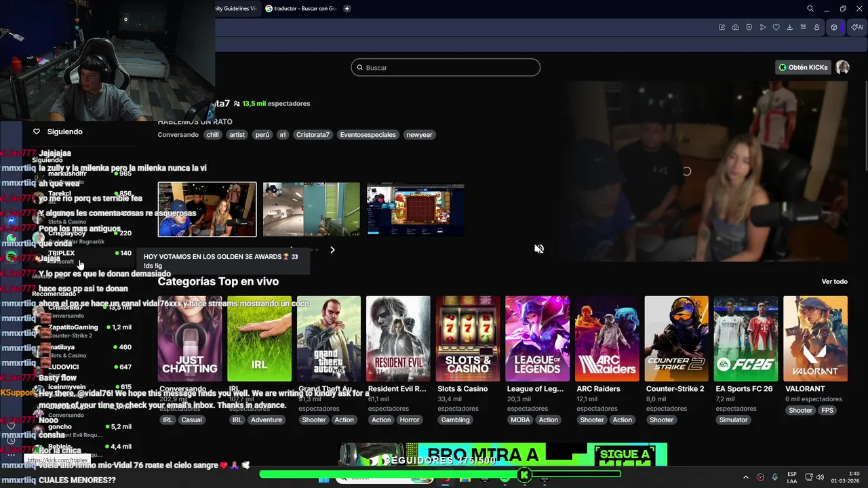Open the user profile avatar menu
Image resolution: width=868 pixels, height=488 pixels.
[x=842, y=68]
